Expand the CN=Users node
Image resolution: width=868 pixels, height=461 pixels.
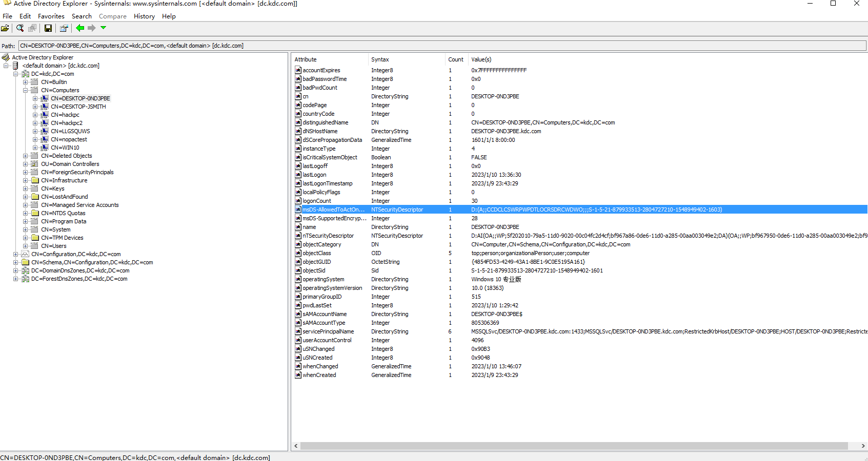tap(26, 246)
